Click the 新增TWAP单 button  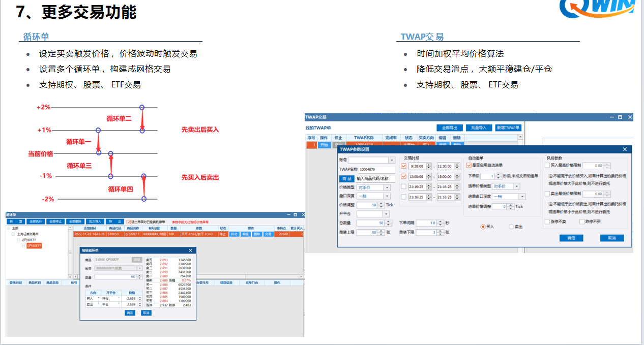tap(510, 128)
